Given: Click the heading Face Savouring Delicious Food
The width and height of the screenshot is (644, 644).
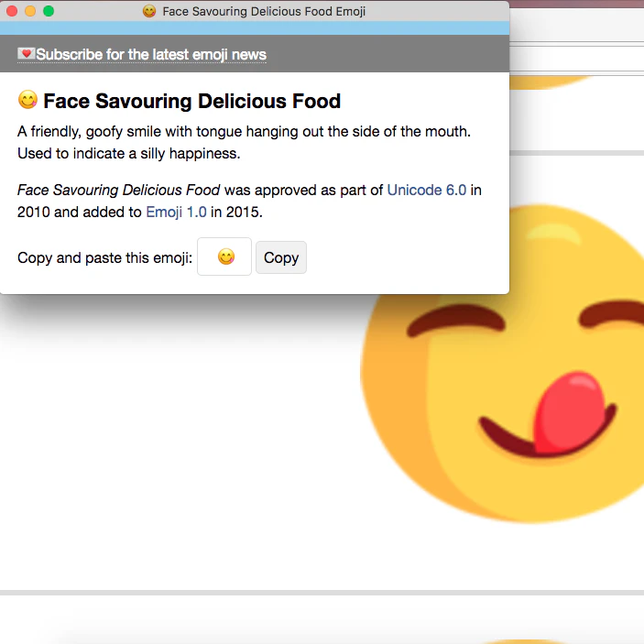Looking at the screenshot, I should (x=191, y=101).
